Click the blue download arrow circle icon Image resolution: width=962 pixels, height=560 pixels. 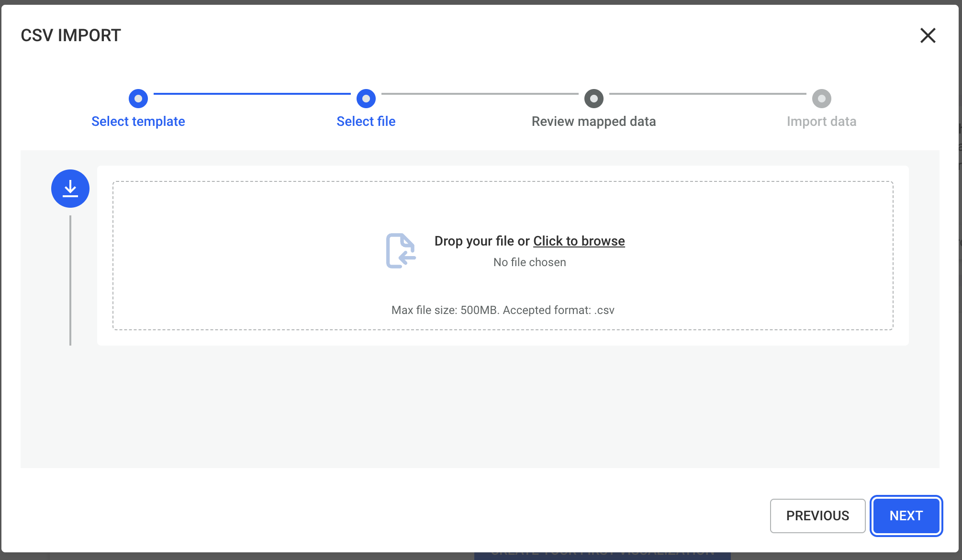coord(70,189)
